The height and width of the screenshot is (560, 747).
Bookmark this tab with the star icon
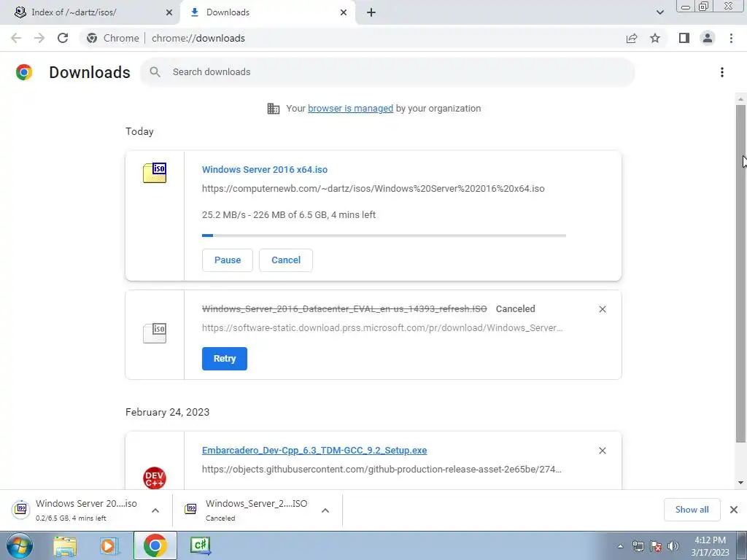pyautogui.click(x=655, y=38)
